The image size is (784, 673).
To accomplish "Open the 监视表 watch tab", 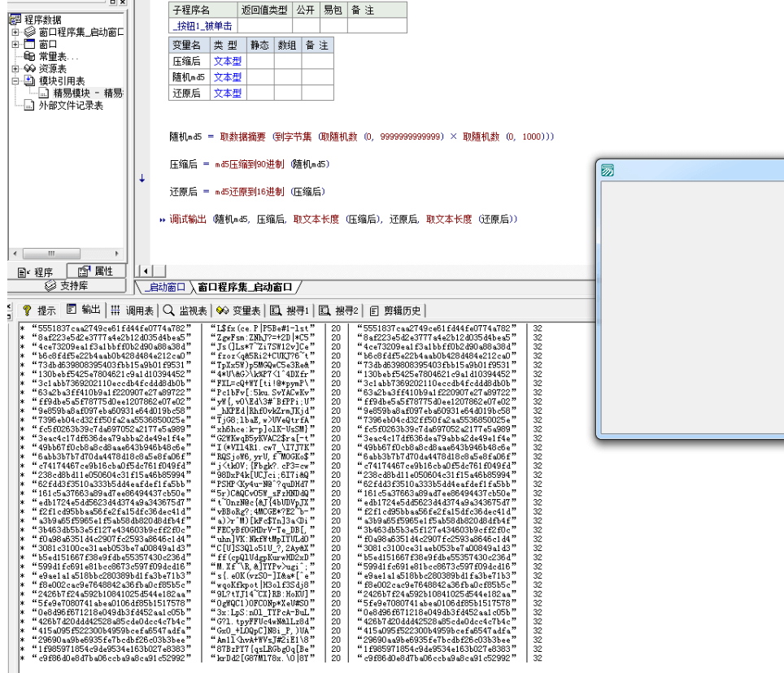I will click(x=185, y=310).
